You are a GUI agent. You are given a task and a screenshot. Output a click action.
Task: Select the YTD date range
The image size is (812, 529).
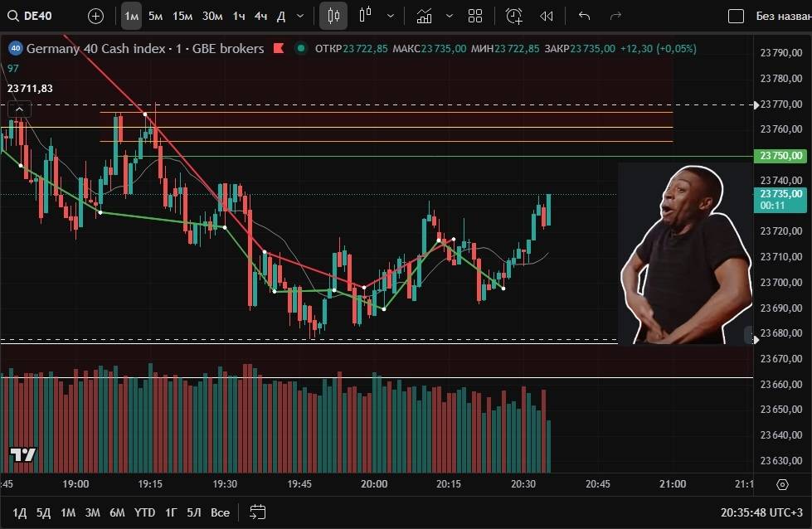[x=145, y=512]
